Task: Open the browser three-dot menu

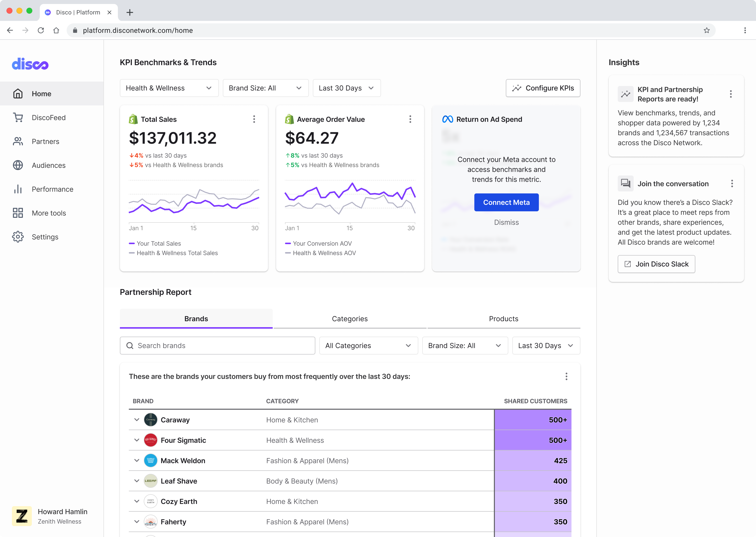Action: (745, 30)
